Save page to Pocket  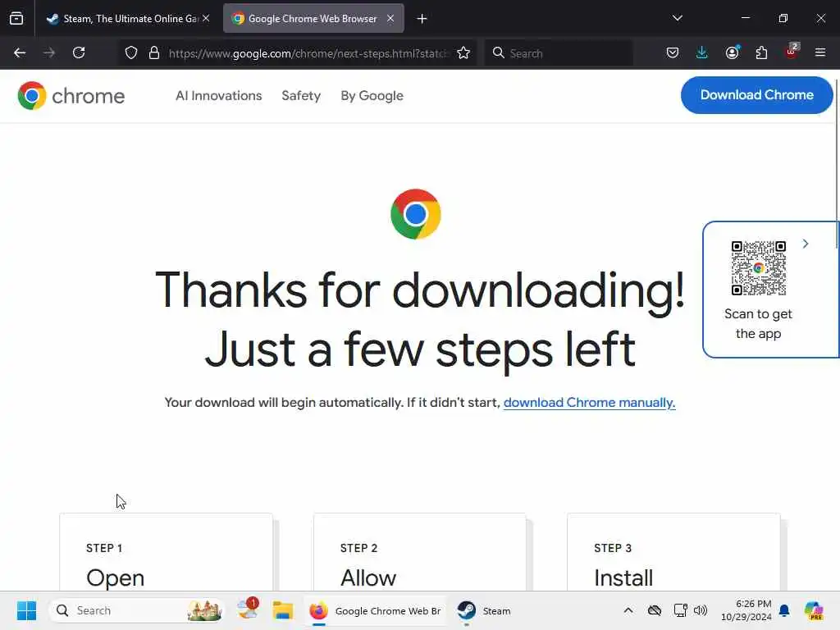coord(673,52)
